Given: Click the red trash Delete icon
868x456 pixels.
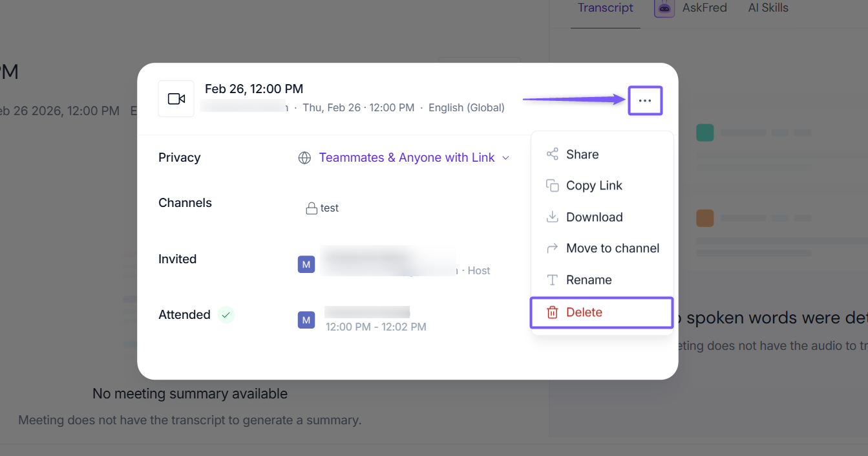Looking at the screenshot, I should pyautogui.click(x=552, y=312).
